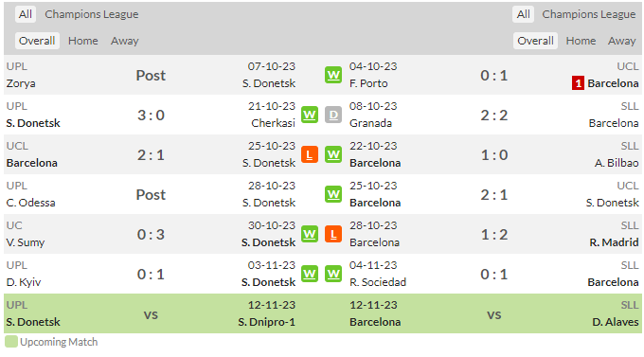Select the left Champions League filter
This screenshot has width=644, height=357.
click(x=92, y=14)
